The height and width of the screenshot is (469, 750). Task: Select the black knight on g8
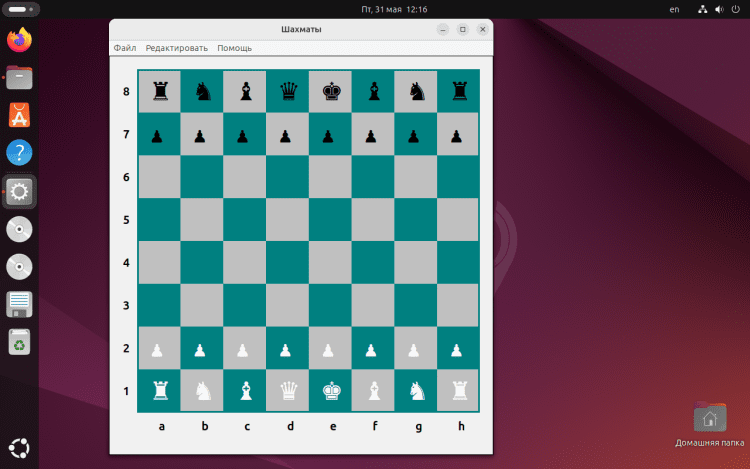click(x=417, y=91)
